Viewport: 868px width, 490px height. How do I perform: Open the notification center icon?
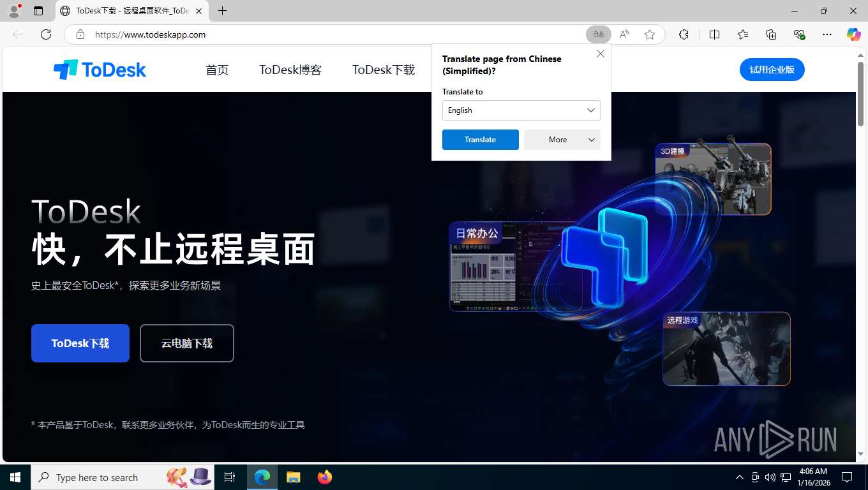click(847, 477)
